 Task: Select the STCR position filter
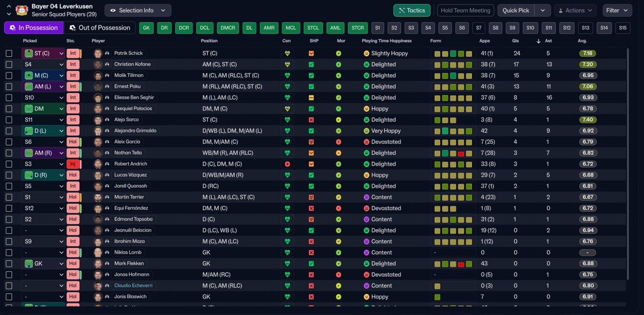click(x=357, y=28)
